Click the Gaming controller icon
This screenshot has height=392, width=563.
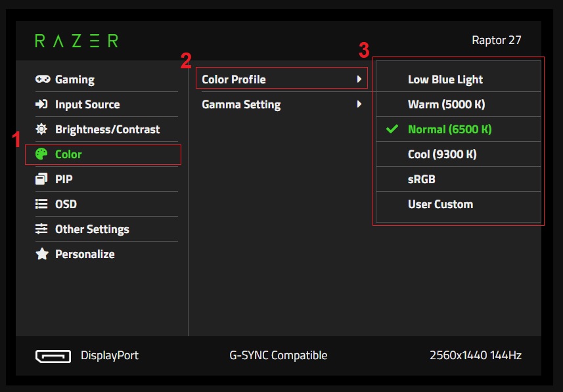pos(43,79)
